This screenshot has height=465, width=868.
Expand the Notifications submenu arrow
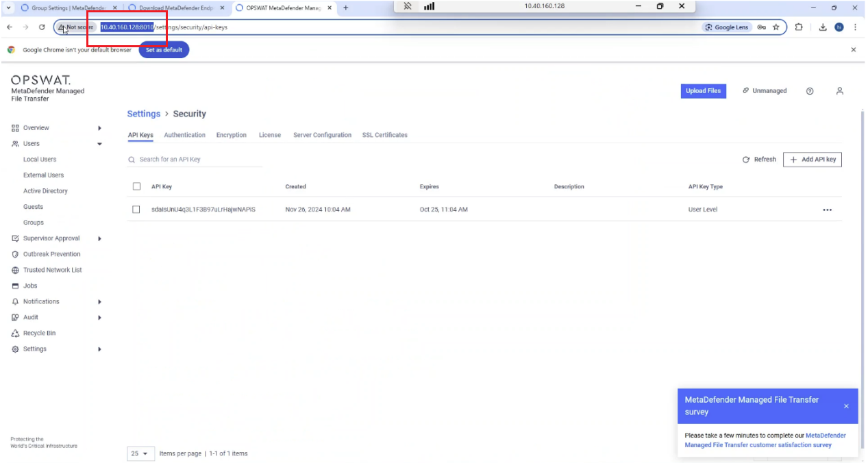click(x=99, y=301)
